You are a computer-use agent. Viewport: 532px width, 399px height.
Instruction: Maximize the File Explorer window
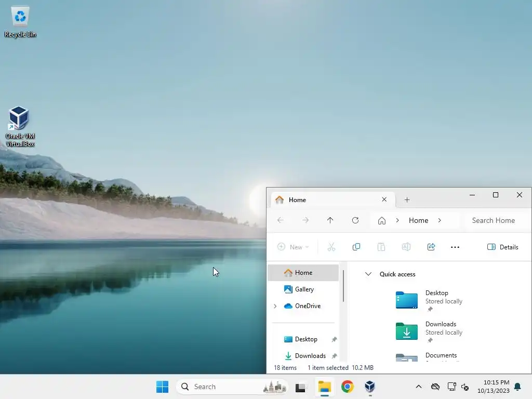[496, 195]
